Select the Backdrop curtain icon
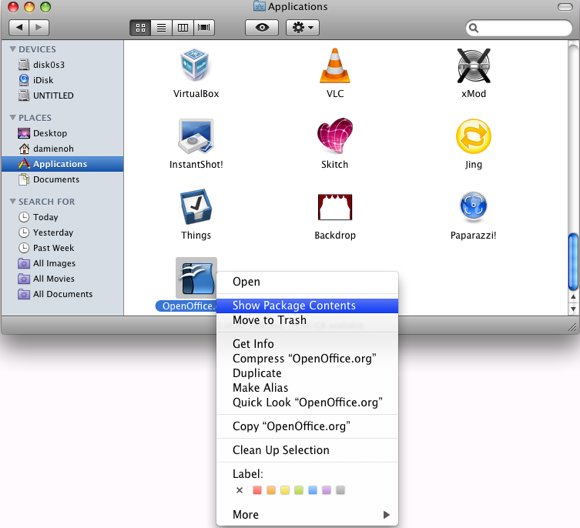The height and width of the screenshot is (528, 580). tap(335, 207)
